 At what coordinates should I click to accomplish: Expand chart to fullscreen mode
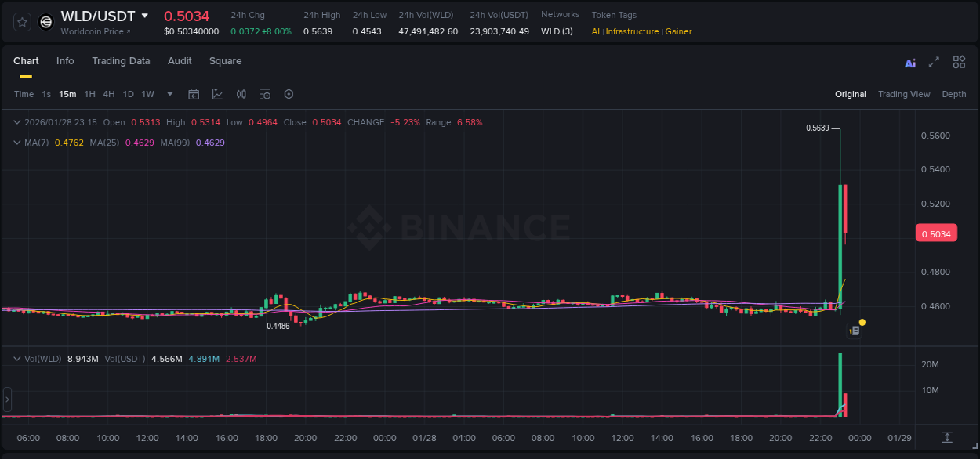[x=934, y=61]
